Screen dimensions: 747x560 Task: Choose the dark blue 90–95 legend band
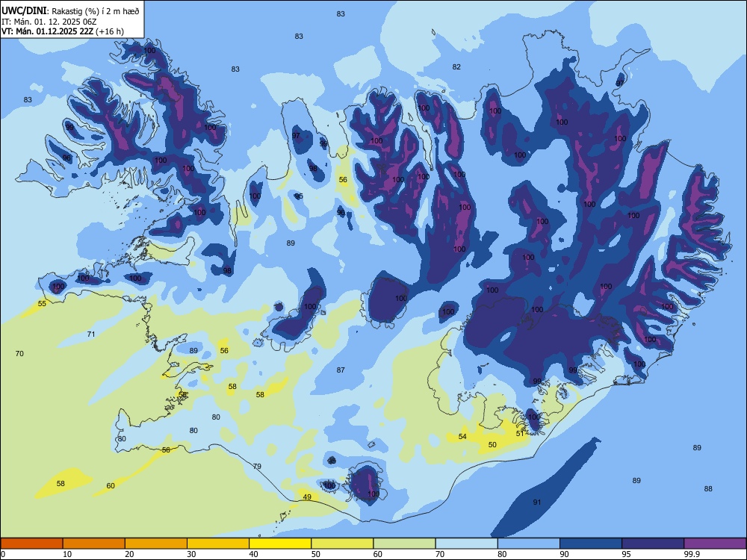(x=591, y=544)
